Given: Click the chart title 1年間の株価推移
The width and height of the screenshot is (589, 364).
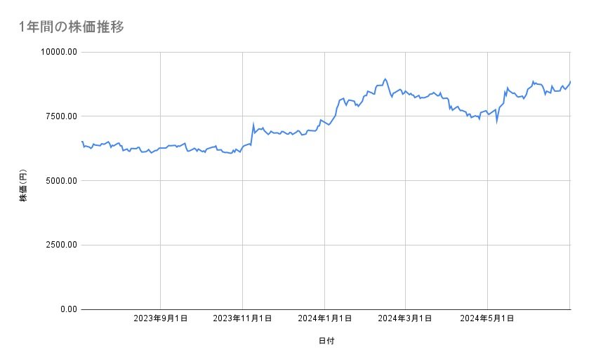Looking at the screenshot, I should [x=72, y=27].
